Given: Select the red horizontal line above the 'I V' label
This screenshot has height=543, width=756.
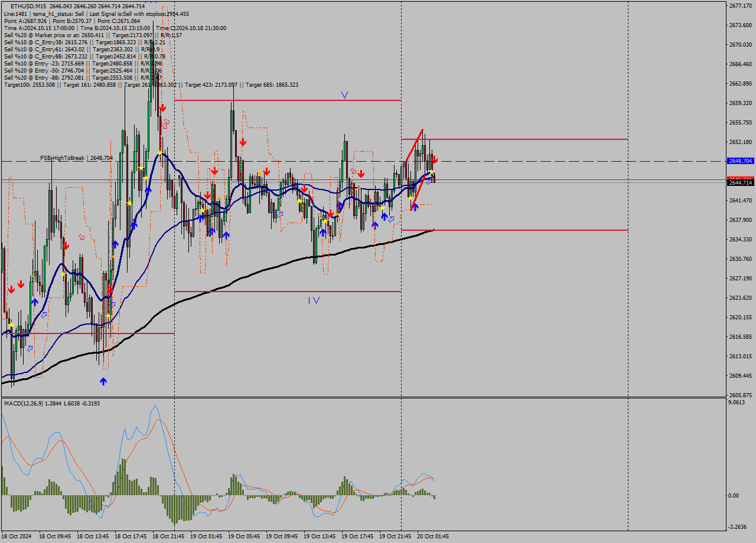Looking at the screenshot, I should (x=288, y=292).
